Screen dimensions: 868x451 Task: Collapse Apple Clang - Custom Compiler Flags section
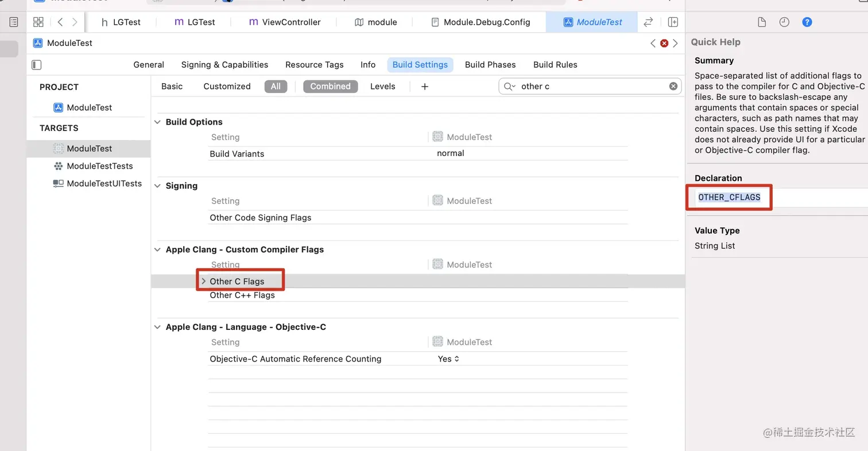pyautogui.click(x=158, y=250)
